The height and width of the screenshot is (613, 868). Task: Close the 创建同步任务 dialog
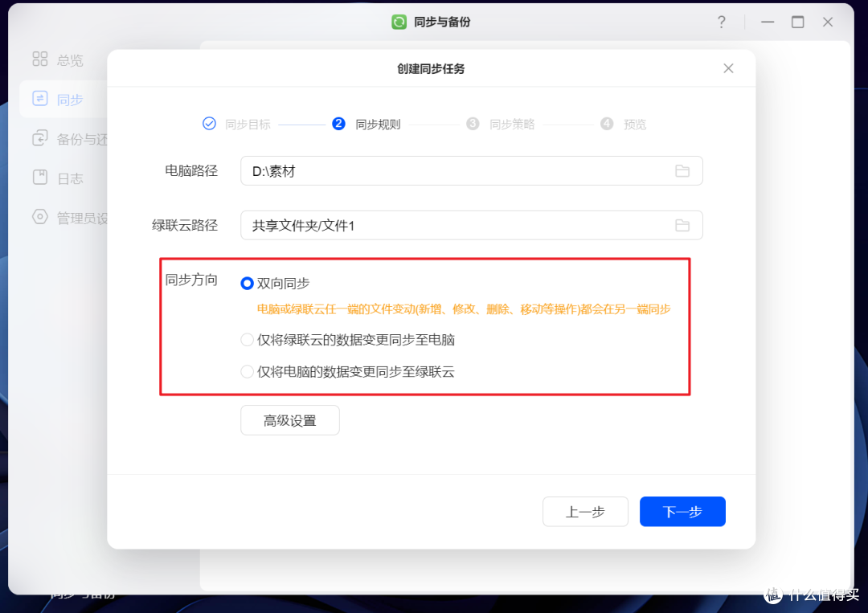[x=728, y=68]
